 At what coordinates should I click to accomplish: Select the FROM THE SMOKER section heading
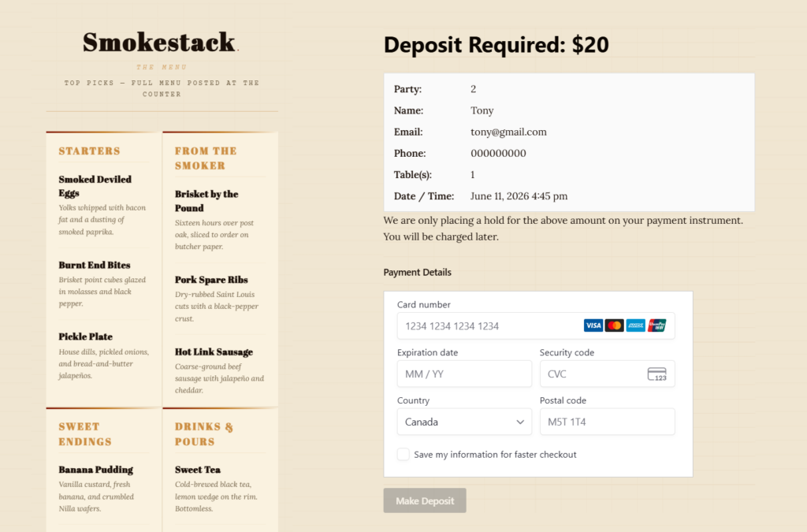[206, 158]
